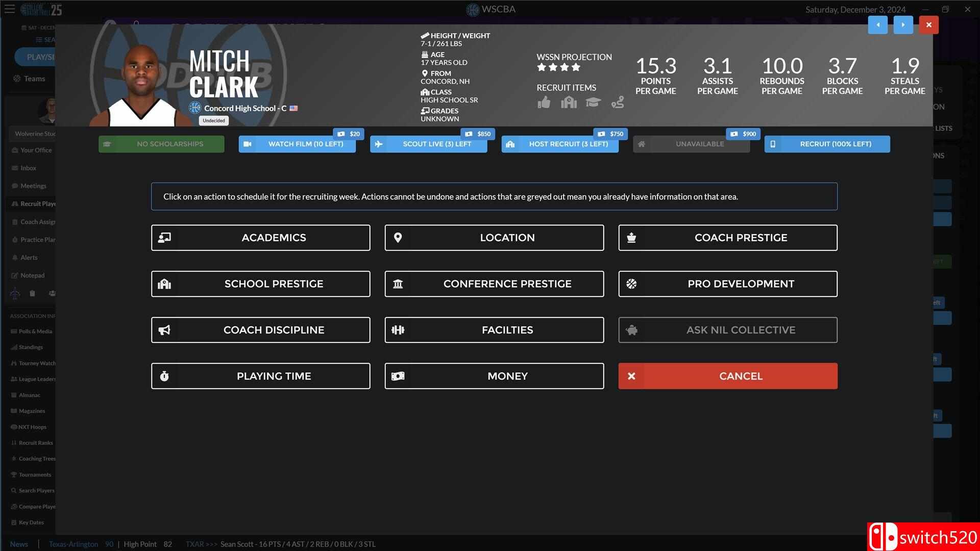Close the recruit panel with red X
Image resolution: width=980 pixels, height=551 pixels.
[928, 24]
